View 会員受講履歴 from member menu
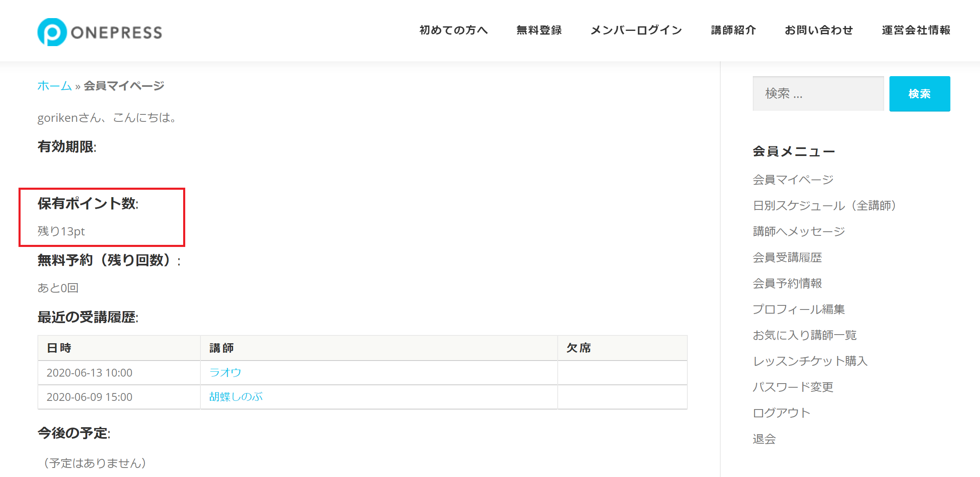This screenshot has width=980, height=477. click(787, 257)
